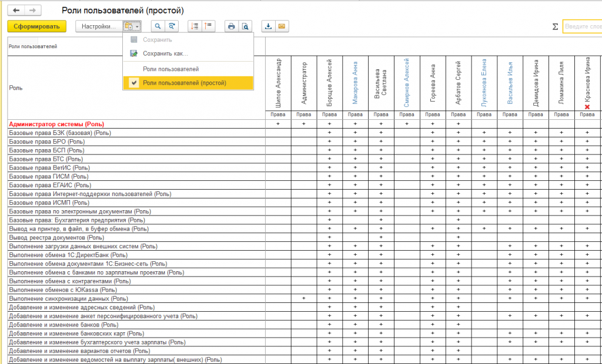Focus the search input field
Image resolution: width=602 pixels, height=364 pixels.
click(x=582, y=26)
